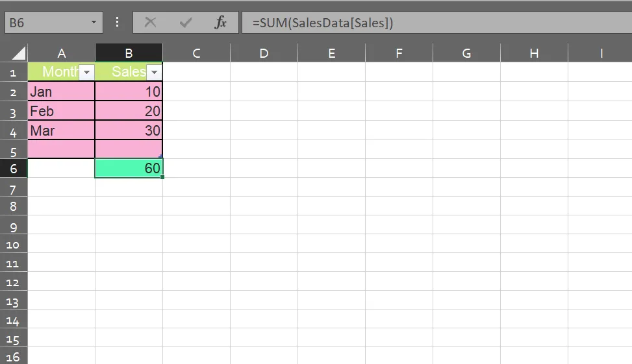
Task: Click the Cancel X formula icon
Action: coord(150,22)
